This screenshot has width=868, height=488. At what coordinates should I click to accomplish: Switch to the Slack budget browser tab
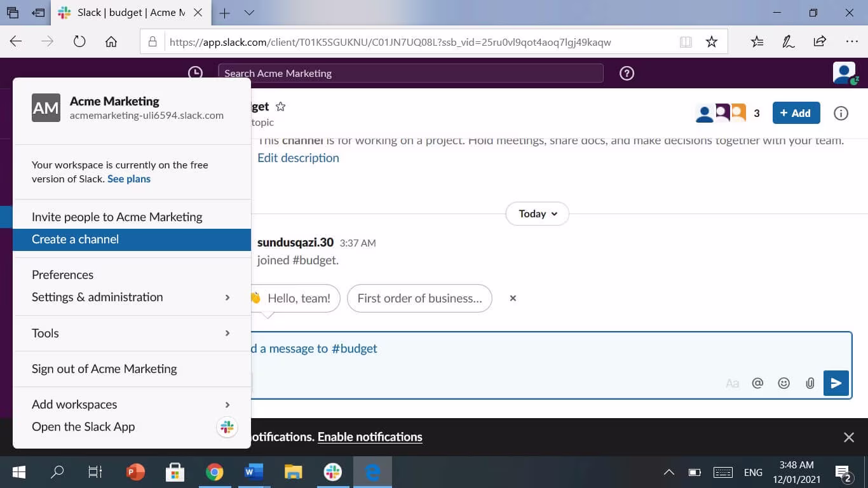coord(130,13)
